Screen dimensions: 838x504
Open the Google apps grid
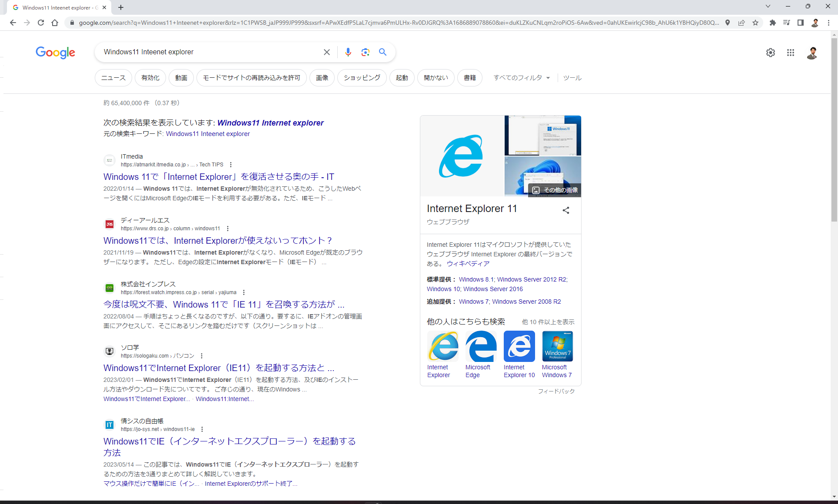(x=790, y=53)
